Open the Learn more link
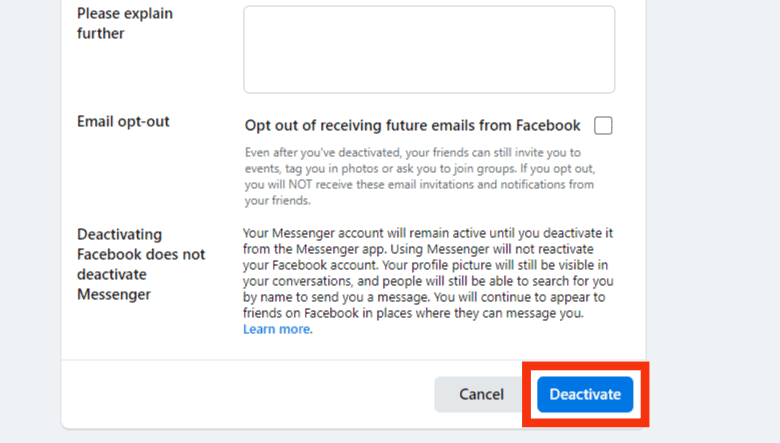The width and height of the screenshot is (780, 443). (x=277, y=329)
